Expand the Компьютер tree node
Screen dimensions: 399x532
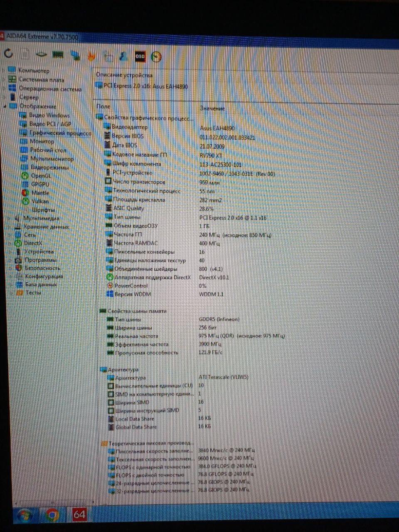(4, 70)
